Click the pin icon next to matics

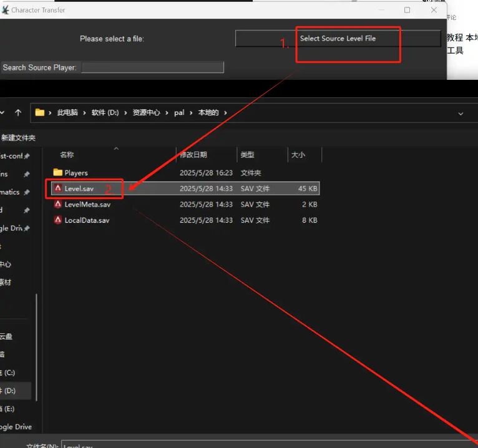[27, 192]
